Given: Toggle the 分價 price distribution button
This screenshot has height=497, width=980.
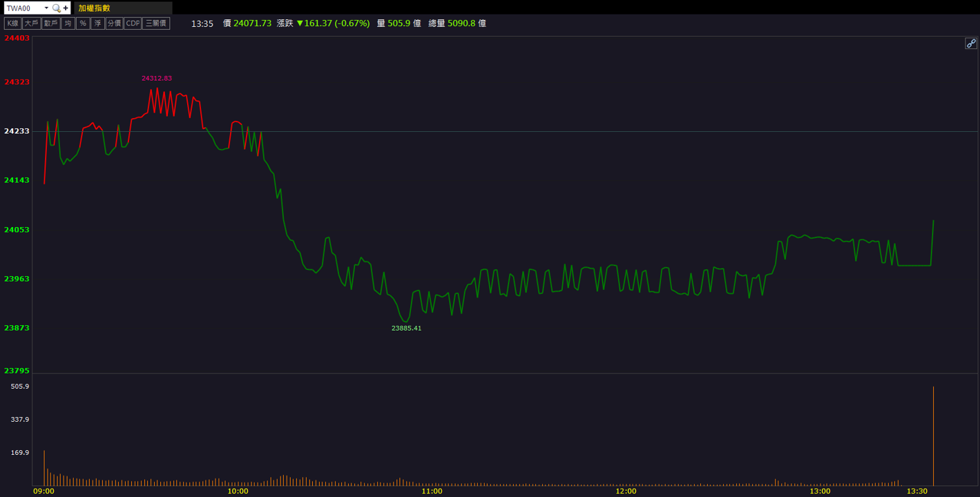Looking at the screenshot, I should point(114,23).
